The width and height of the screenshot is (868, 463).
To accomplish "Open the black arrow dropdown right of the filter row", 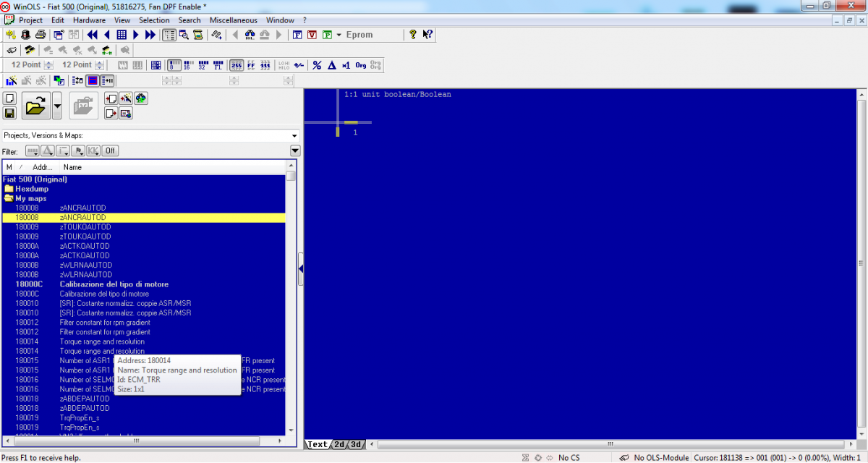I will pyautogui.click(x=295, y=150).
